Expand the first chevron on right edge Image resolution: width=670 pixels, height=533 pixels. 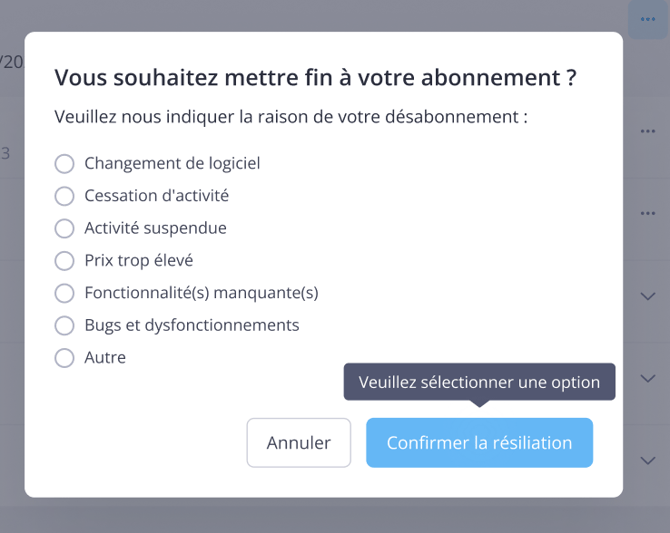coord(647,296)
